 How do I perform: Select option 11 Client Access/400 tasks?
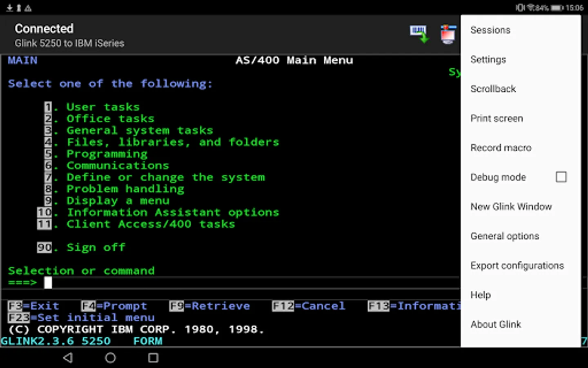[136, 224]
